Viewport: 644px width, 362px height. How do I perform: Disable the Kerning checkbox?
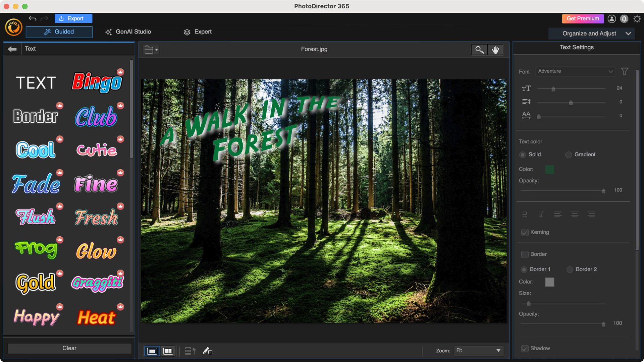tap(525, 232)
